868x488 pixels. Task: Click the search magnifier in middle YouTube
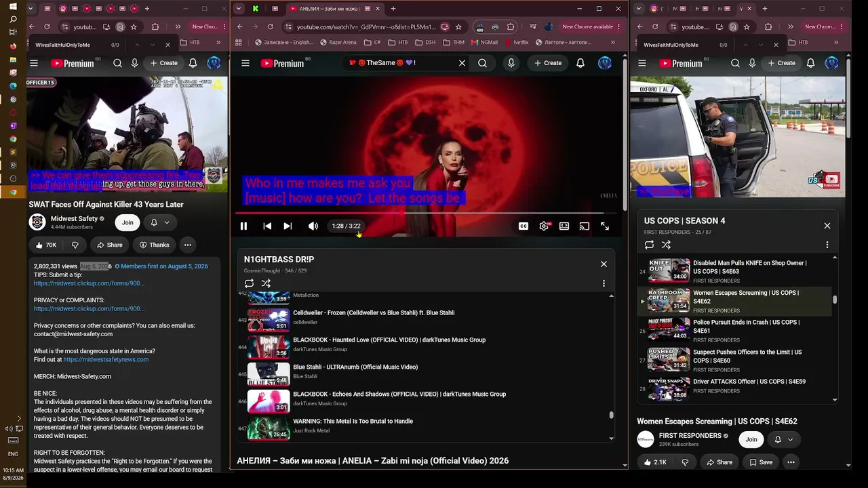tap(482, 63)
